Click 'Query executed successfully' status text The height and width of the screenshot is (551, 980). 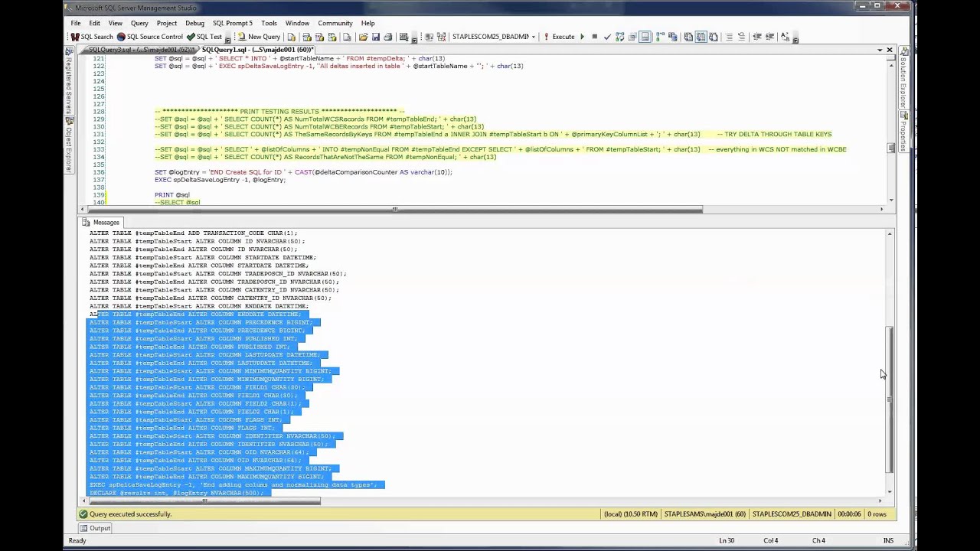coord(130,514)
